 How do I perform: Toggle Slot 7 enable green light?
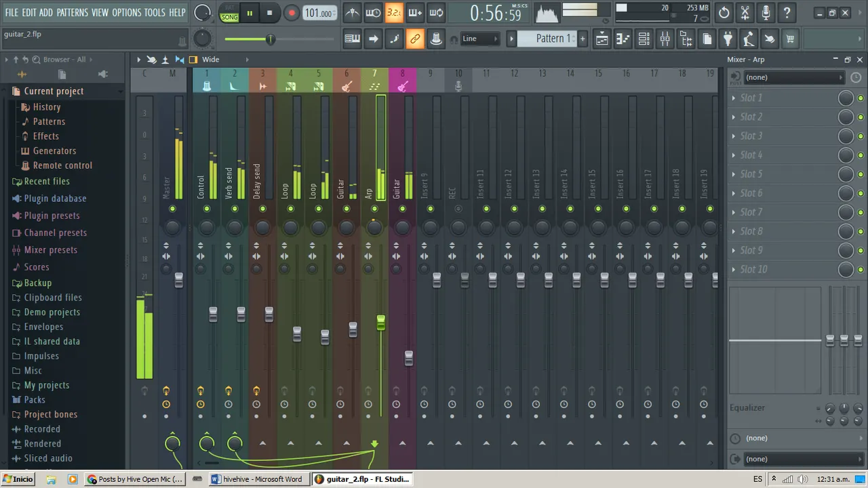(x=860, y=213)
